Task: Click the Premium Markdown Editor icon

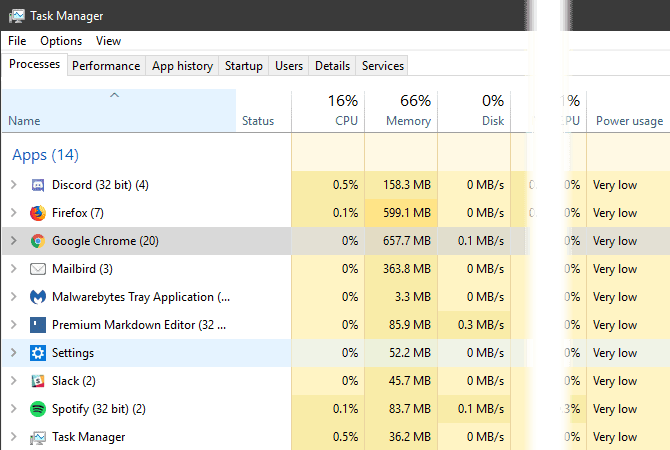Action: (38, 325)
